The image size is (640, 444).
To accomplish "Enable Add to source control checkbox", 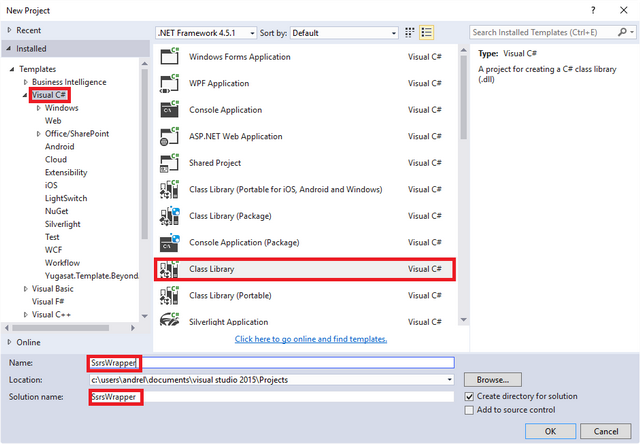I will 469,410.
